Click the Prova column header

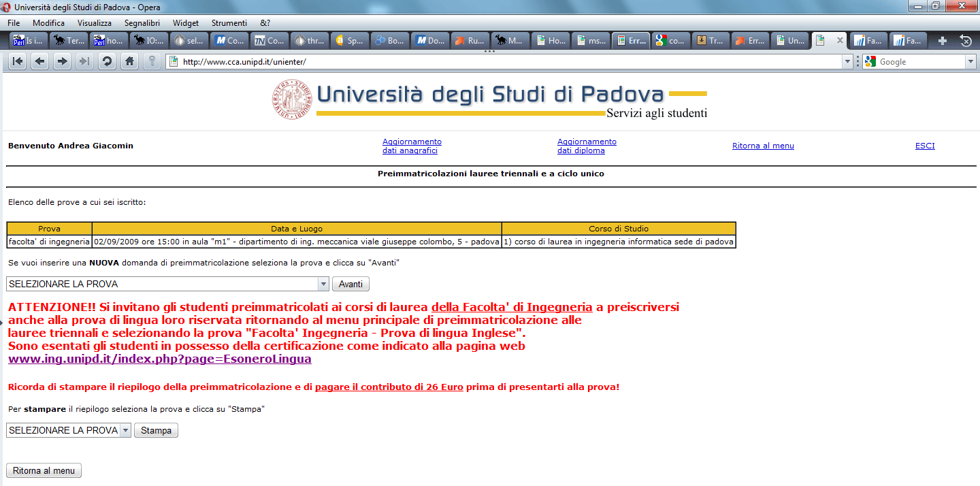click(x=49, y=229)
